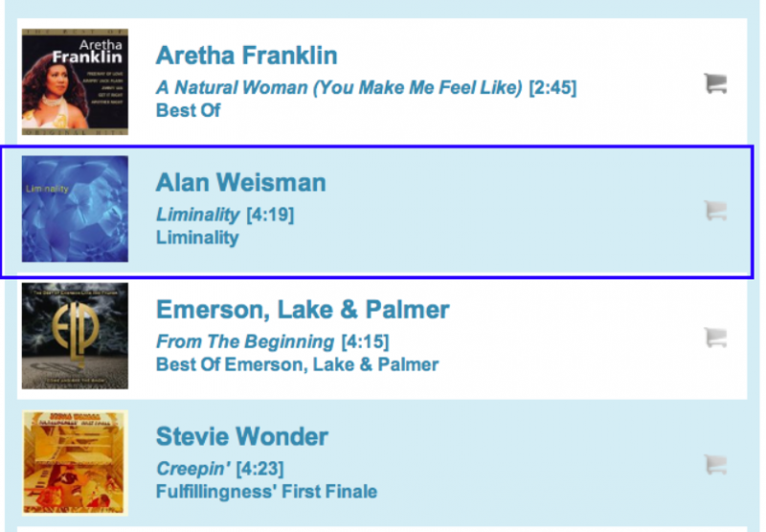Open the Stevie Wonder artist link
This screenshot has width=766, height=532.
click(x=241, y=437)
